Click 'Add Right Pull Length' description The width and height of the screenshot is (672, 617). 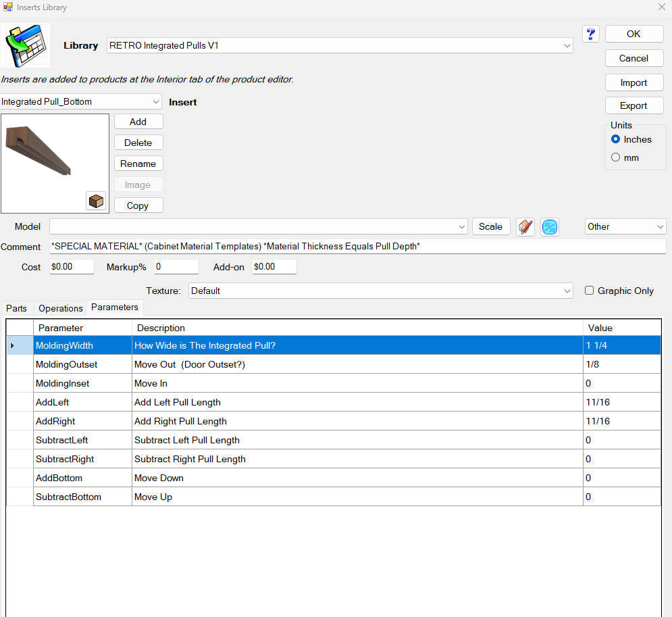357,420
